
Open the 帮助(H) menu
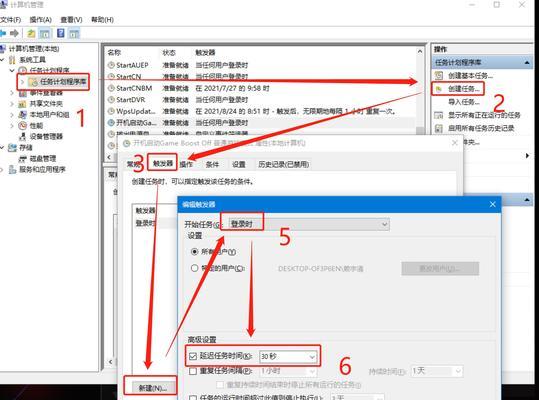coord(102,20)
